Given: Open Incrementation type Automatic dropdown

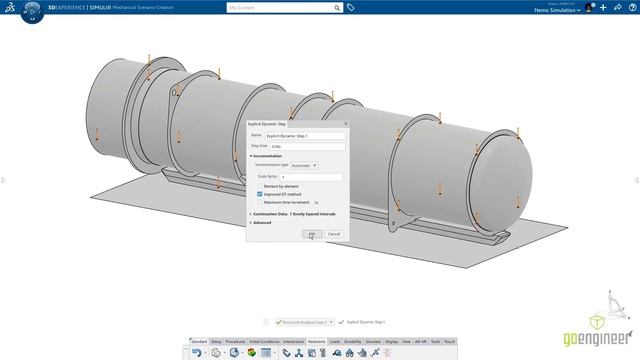Looking at the screenshot, I should tap(304, 166).
